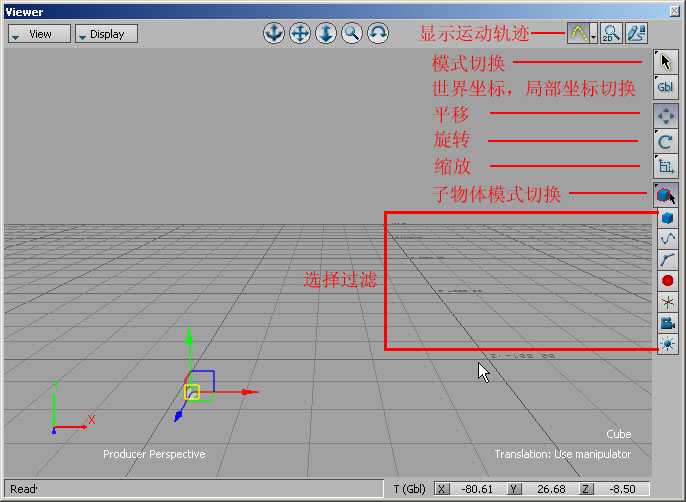Image resolution: width=686 pixels, height=502 pixels.
Task: Enable the bone selection filter icon
Action: (668, 260)
